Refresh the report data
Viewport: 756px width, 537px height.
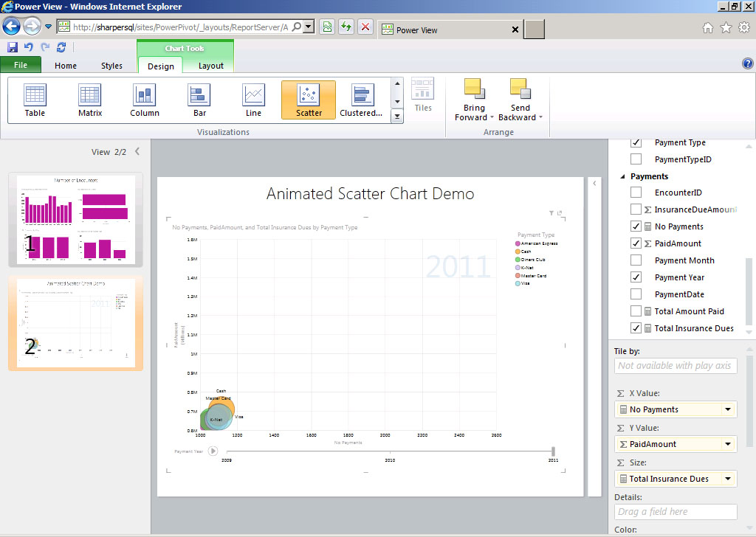61,47
